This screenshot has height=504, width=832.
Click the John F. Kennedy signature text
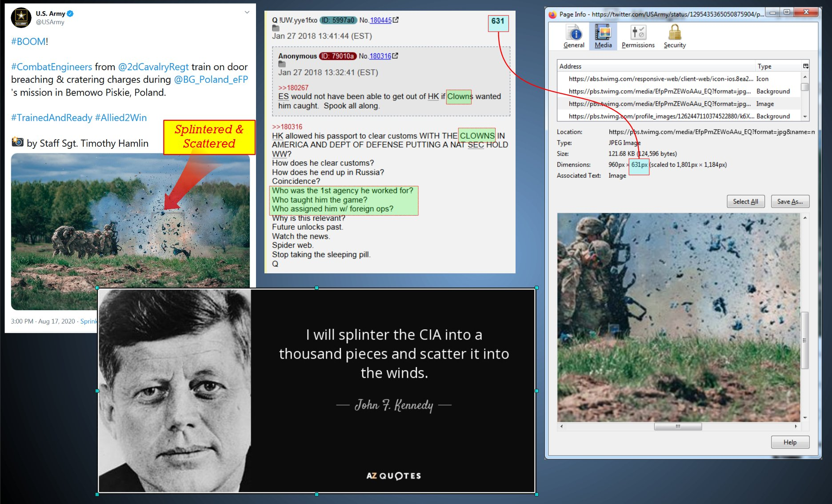393,405
